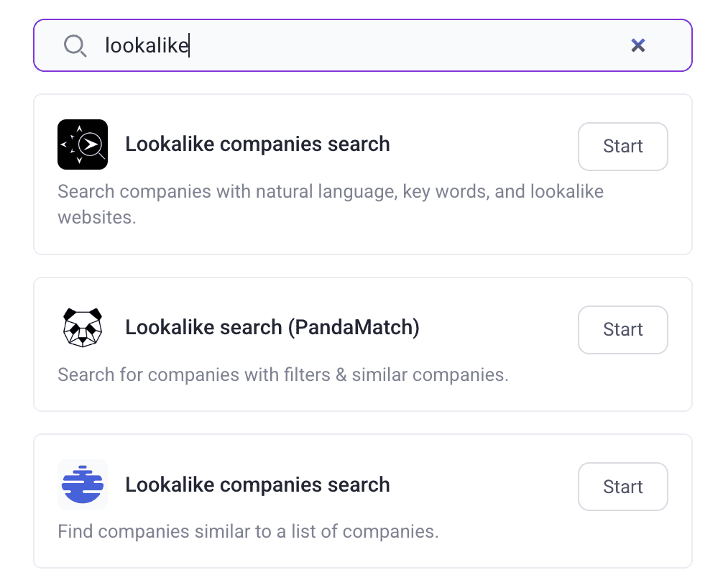Click the magnifying glass search icon
This screenshot has height=588, width=723.
[x=75, y=45]
